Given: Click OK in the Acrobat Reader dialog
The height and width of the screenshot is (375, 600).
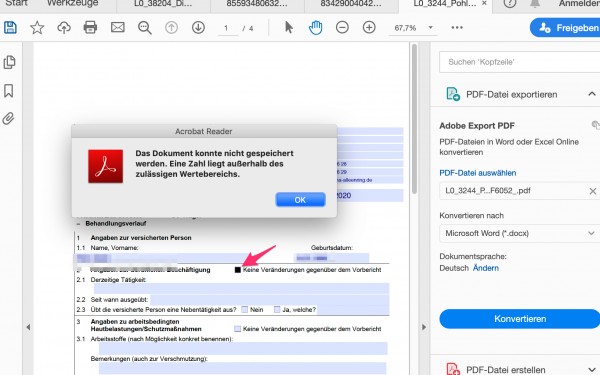Looking at the screenshot, I should [x=300, y=200].
